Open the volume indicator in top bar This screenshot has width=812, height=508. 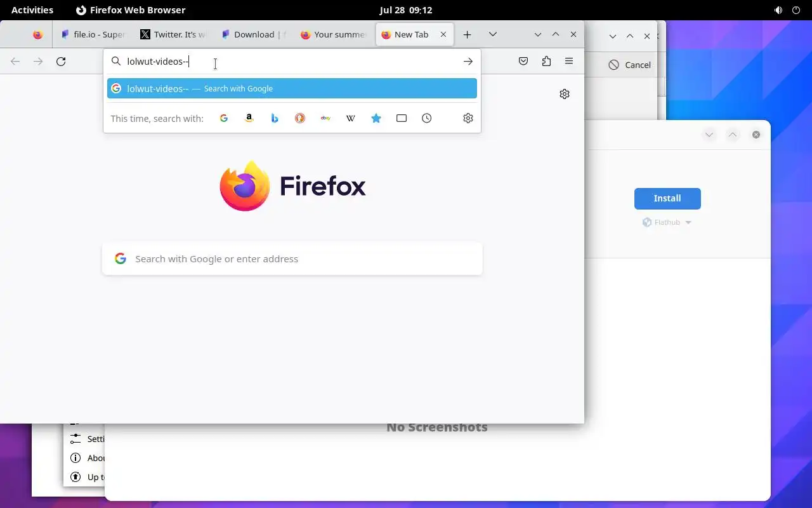[x=778, y=10]
